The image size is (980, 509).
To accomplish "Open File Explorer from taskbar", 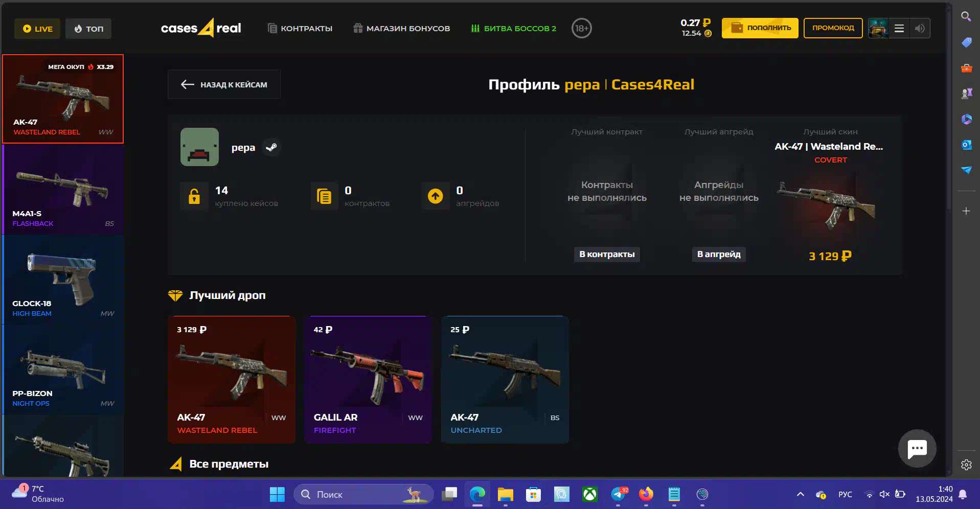I will 506,494.
